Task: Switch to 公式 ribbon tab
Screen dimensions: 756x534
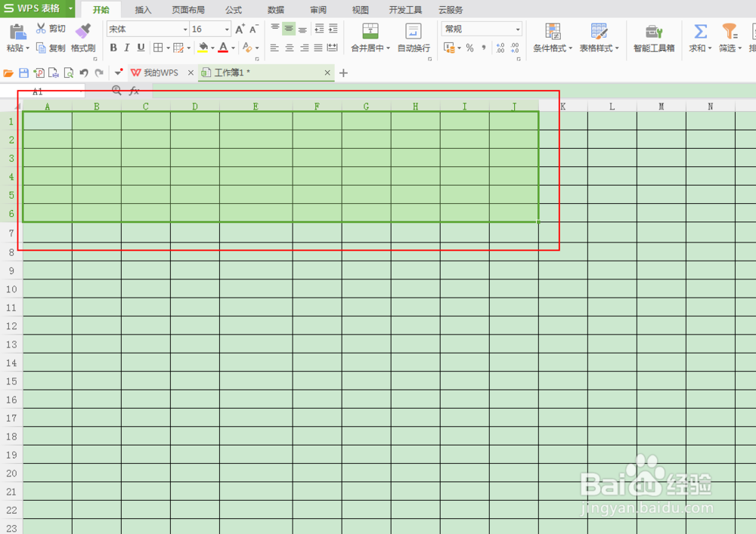Action: tap(234, 10)
